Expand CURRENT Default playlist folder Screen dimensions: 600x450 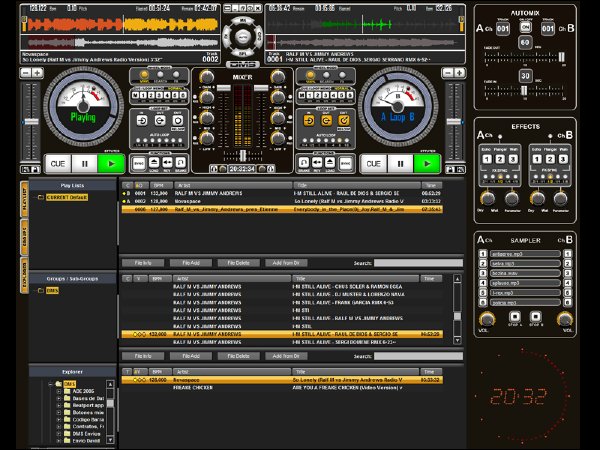click(40, 197)
